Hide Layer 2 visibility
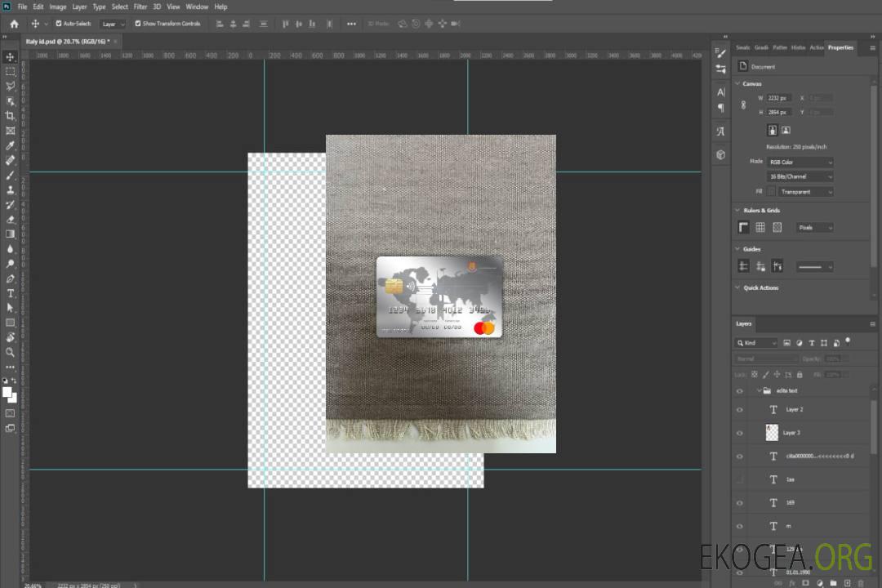The height and width of the screenshot is (588, 882). (x=740, y=410)
